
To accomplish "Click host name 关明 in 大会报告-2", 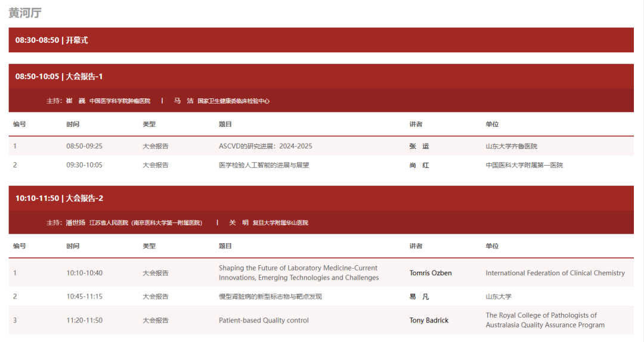I will (x=239, y=222).
